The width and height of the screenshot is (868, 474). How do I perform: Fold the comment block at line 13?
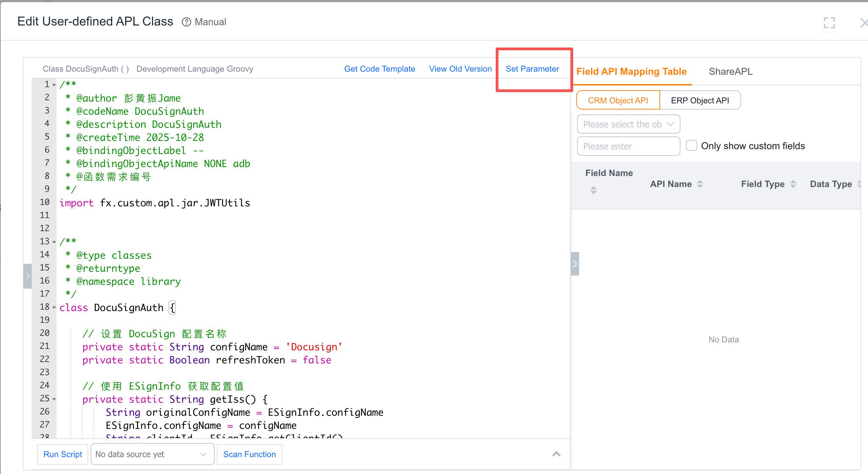(54, 242)
